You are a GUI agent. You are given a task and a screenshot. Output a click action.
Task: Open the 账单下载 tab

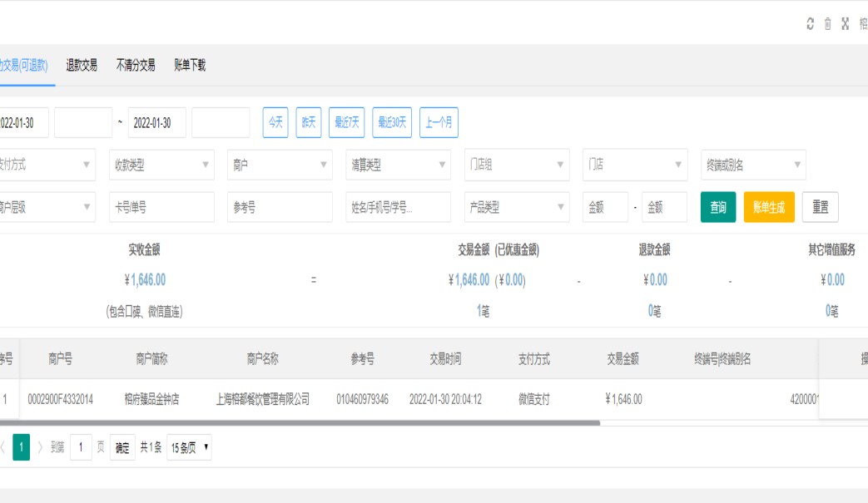coord(190,66)
